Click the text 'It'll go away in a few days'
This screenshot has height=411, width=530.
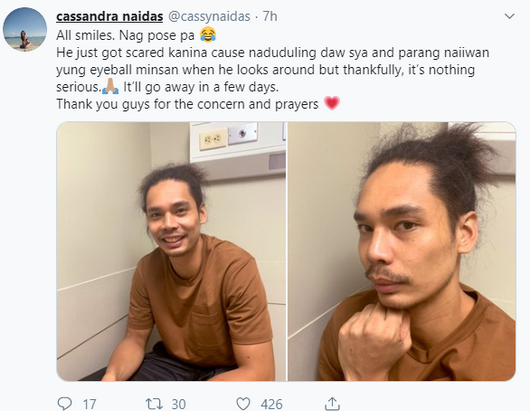[x=201, y=87]
